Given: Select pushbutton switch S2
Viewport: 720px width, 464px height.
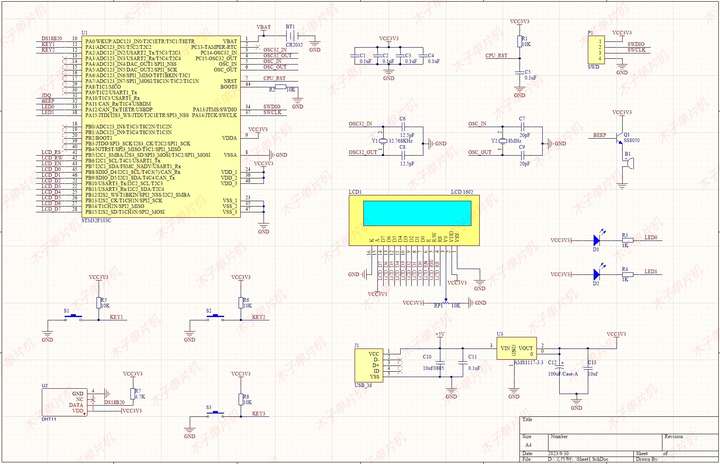Looking at the screenshot, I should 215,316.
